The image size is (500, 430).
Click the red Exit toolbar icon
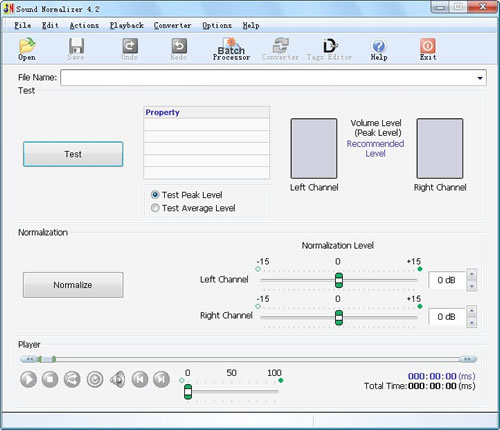pos(428,49)
